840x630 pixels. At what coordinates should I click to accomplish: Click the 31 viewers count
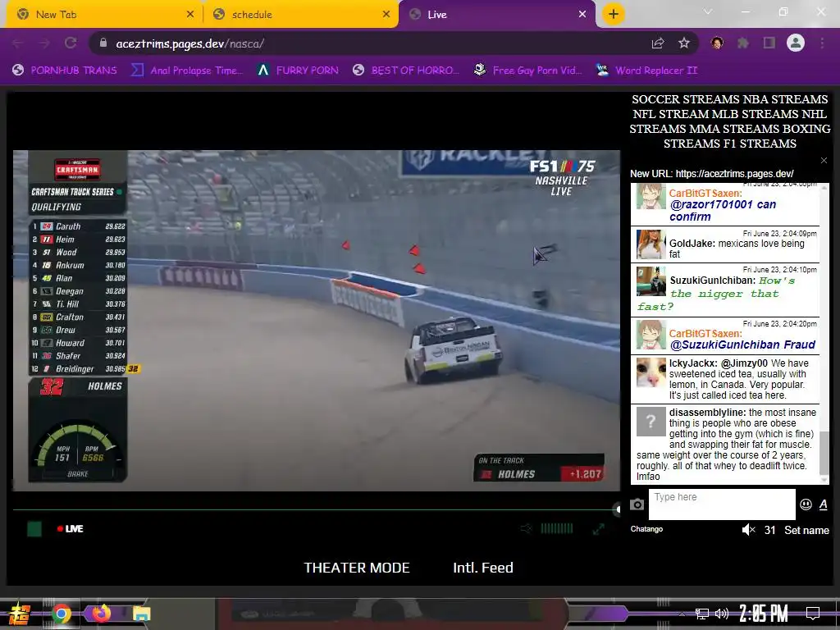769,530
